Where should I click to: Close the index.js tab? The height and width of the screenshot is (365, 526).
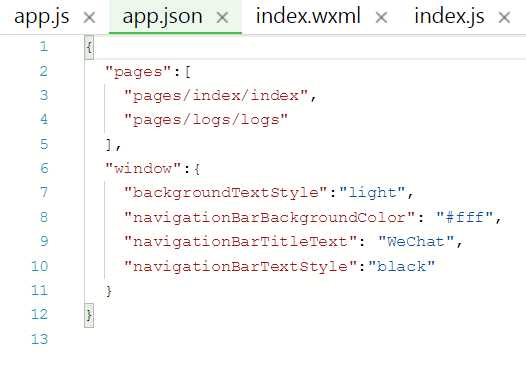(505, 17)
